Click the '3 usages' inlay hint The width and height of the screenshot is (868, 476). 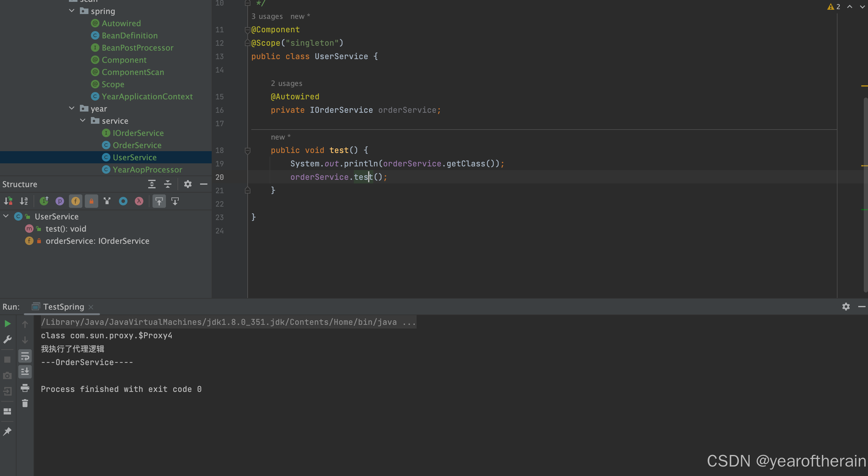click(x=267, y=16)
